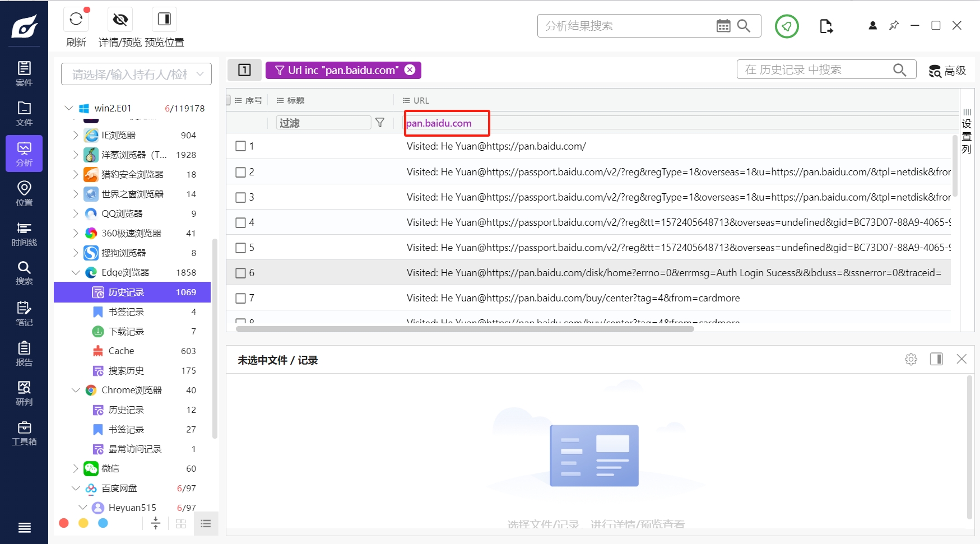Check the checkbox for row 4
The width and height of the screenshot is (980, 544).
point(241,222)
